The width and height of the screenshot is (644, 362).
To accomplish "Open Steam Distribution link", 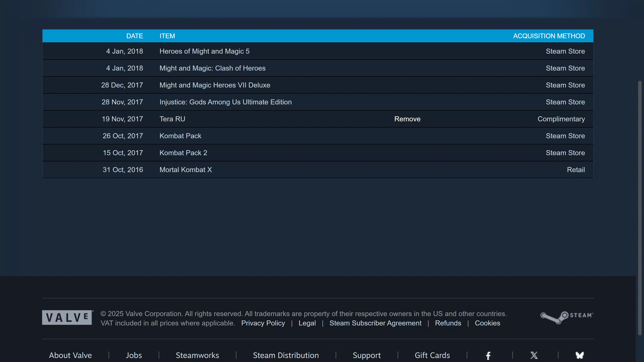I will click(286, 355).
